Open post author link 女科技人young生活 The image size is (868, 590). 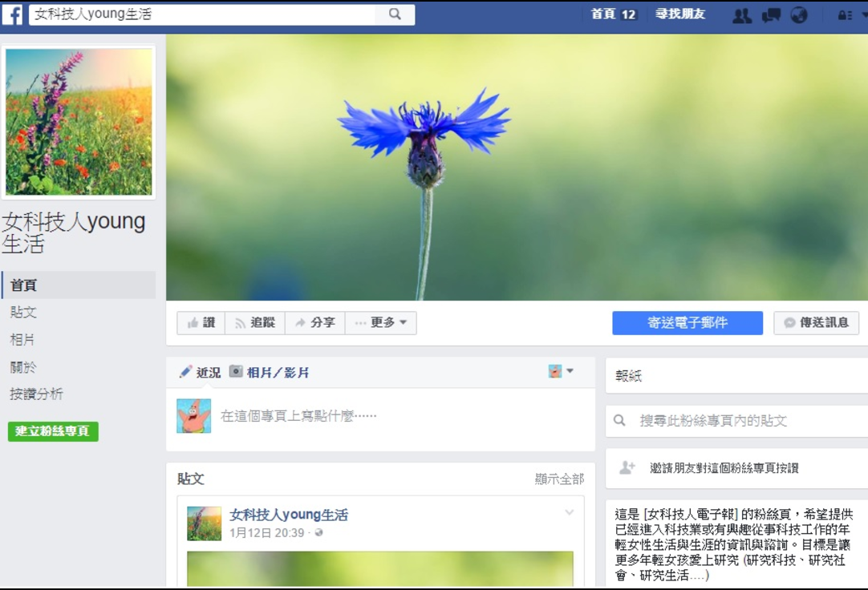289,515
